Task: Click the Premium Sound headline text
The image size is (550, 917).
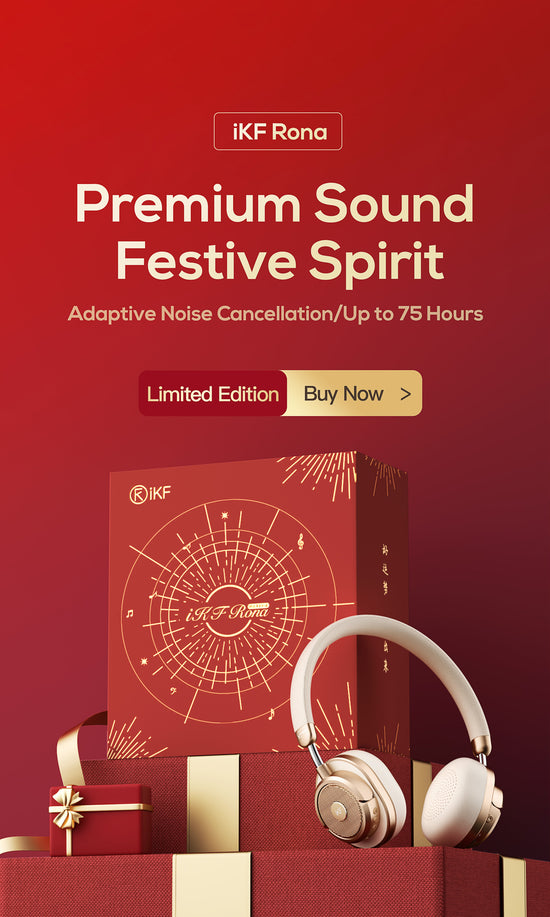Action: point(274,204)
